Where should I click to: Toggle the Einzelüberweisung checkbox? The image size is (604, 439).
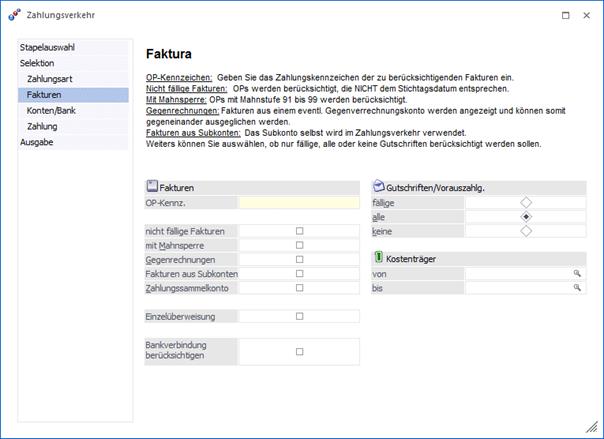click(x=299, y=316)
